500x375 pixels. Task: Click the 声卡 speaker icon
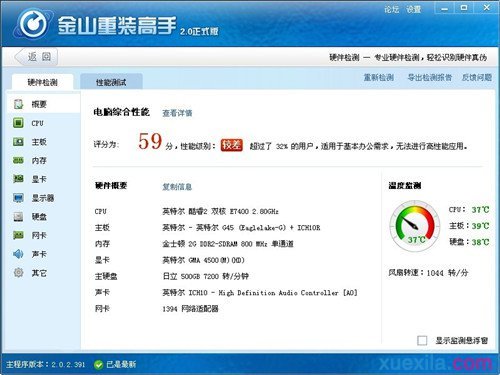coord(18,254)
